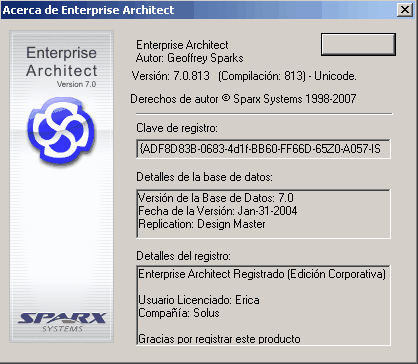Click the Detalles de la base de datos box
Image resolution: width=418 pixels, height=364 pixels.
pos(263,214)
